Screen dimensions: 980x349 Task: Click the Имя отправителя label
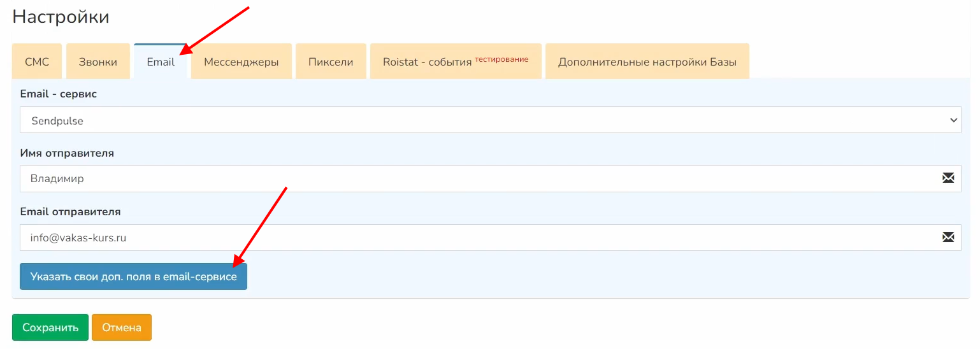(67, 153)
